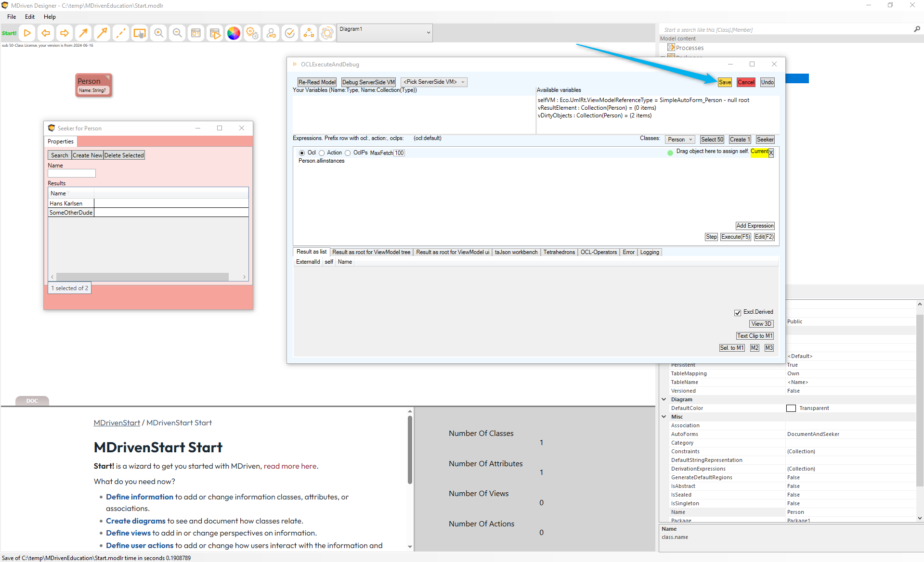This screenshot has height=562, width=924.
Task: Select the Action radio button
Action: 322,153
